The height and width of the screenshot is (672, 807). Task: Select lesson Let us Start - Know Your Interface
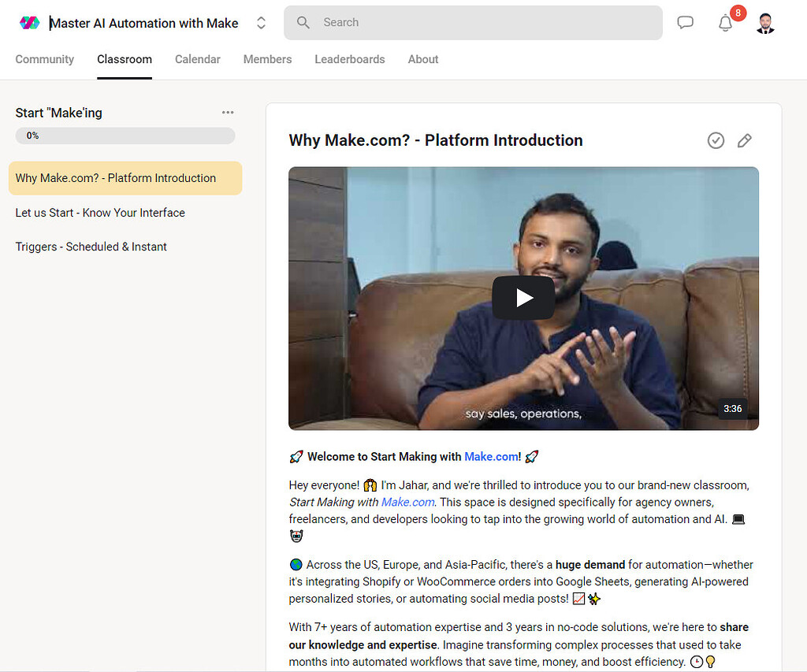pos(100,213)
